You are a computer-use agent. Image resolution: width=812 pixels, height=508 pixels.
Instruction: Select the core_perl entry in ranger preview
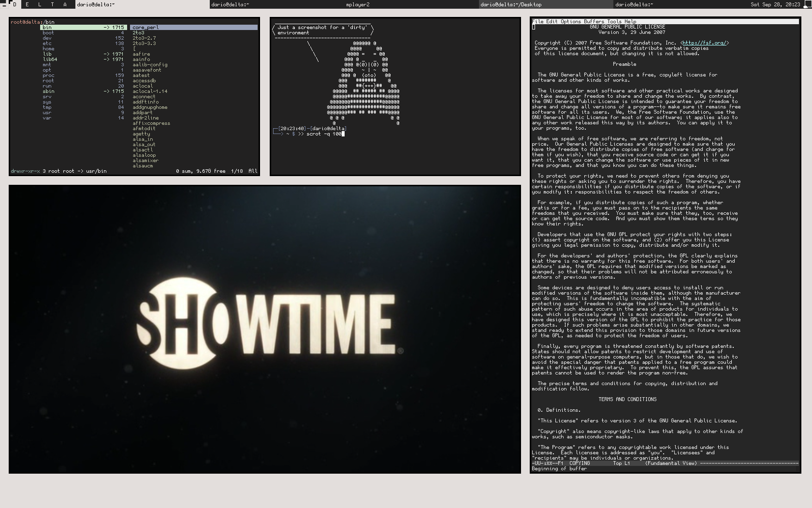click(x=194, y=28)
